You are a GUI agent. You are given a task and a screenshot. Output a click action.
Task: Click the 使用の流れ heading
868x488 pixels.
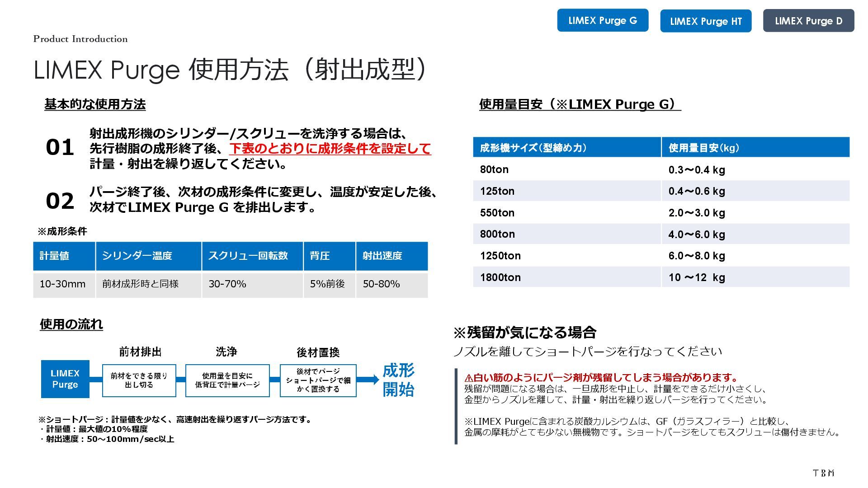tap(71, 324)
